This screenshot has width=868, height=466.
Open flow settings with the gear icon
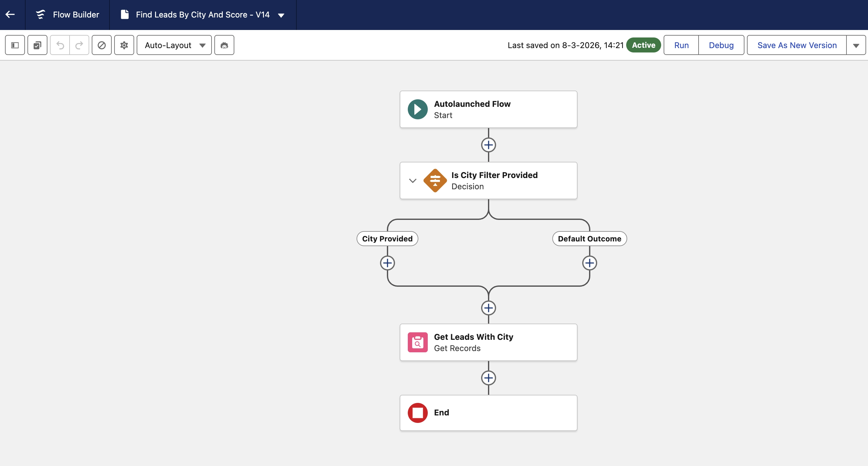click(124, 45)
